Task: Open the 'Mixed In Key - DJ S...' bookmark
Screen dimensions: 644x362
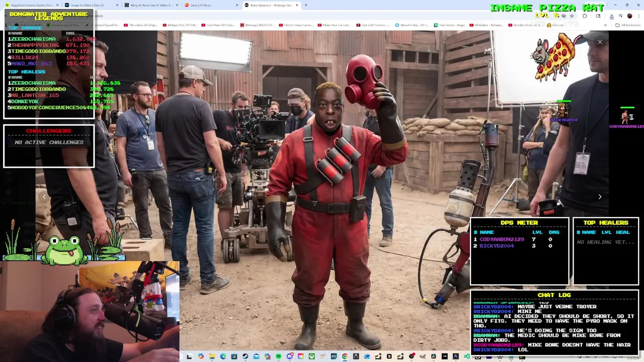Action: [412, 25]
